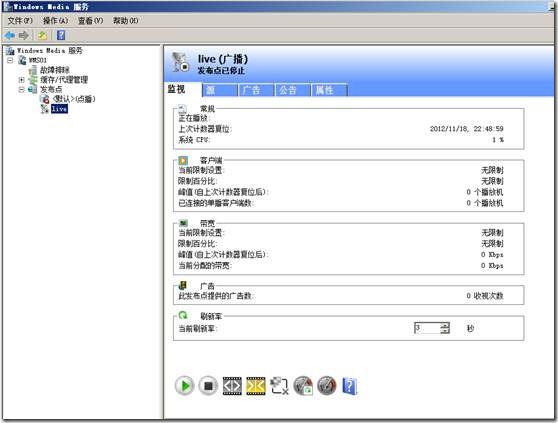558x423 pixels.
Task: Click the 带宽 section icon
Action: tap(183, 223)
